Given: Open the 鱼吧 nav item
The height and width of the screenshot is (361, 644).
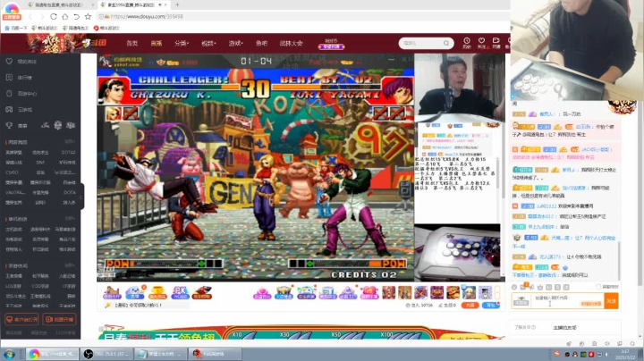Looking at the screenshot, I should click(261, 43).
